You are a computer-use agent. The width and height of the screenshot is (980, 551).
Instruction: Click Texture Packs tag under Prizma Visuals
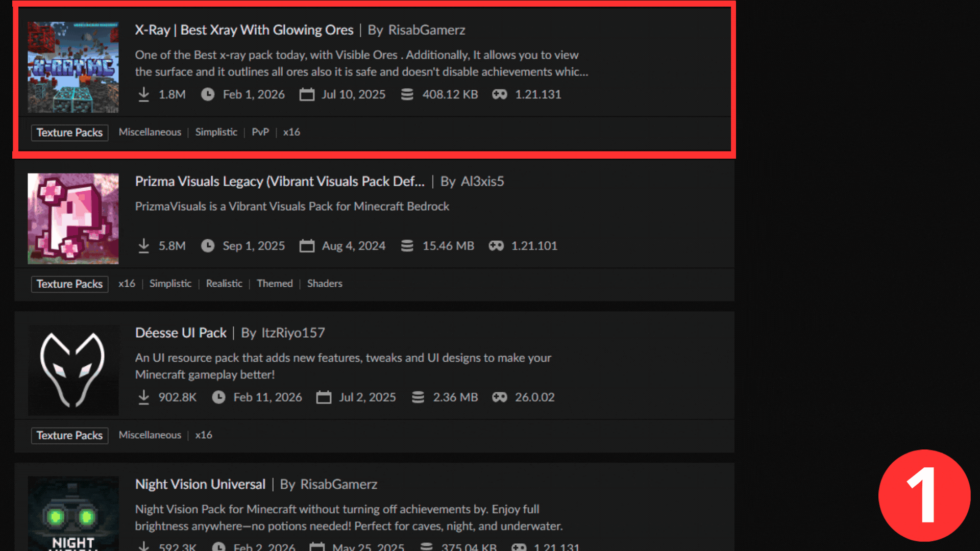pos(69,284)
